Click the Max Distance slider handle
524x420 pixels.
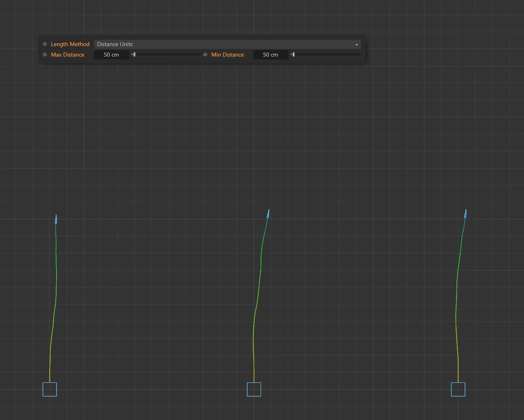coord(134,54)
